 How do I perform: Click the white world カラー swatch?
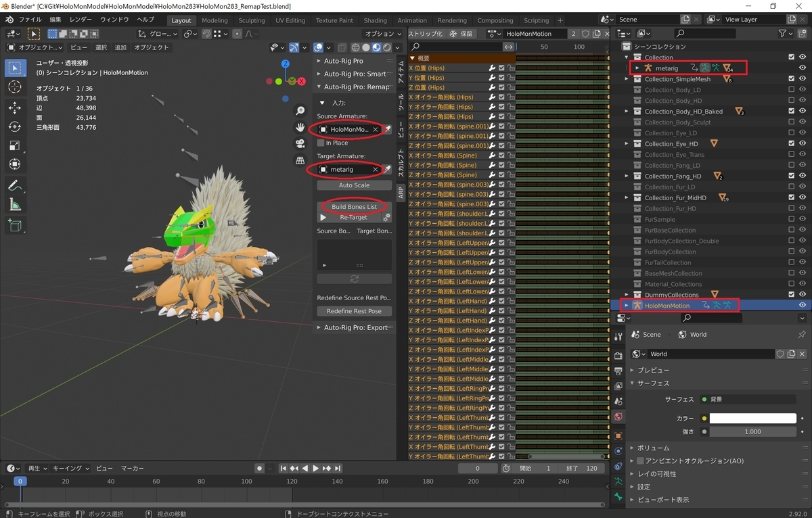point(752,419)
